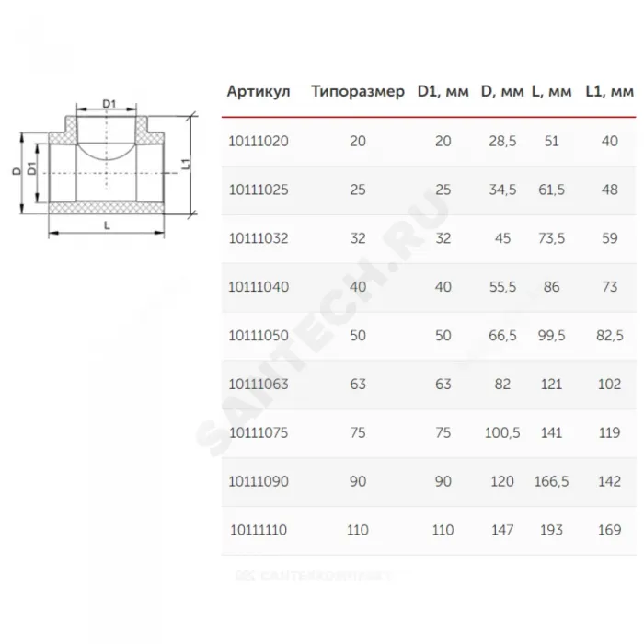The image size is (644, 644).
Task: Click L1 value 102 in row 10111063
Action: (609, 384)
